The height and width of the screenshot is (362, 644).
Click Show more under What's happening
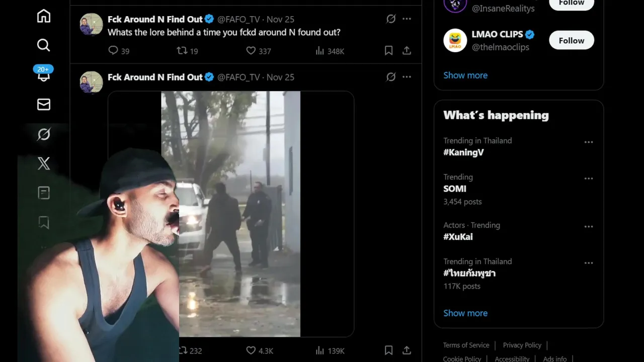(x=465, y=313)
